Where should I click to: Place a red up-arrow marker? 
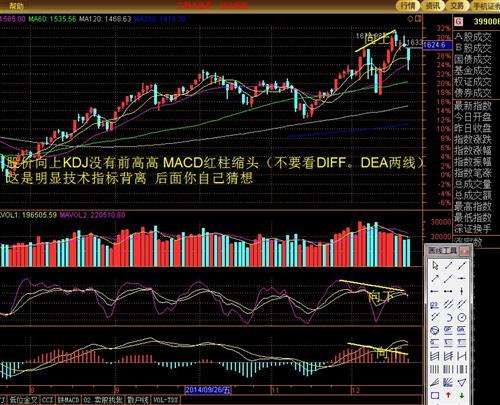pos(449,395)
